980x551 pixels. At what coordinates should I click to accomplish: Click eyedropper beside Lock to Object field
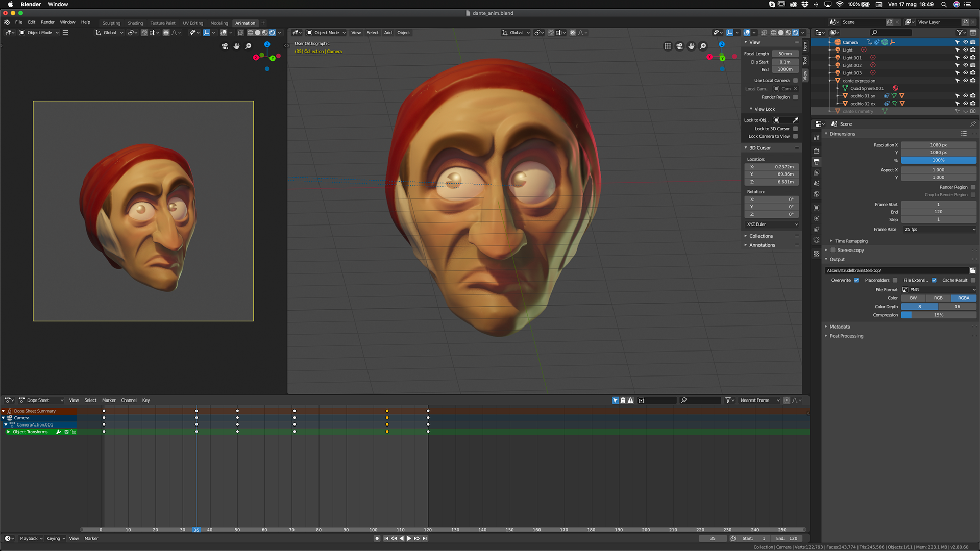tap(795, 120)
